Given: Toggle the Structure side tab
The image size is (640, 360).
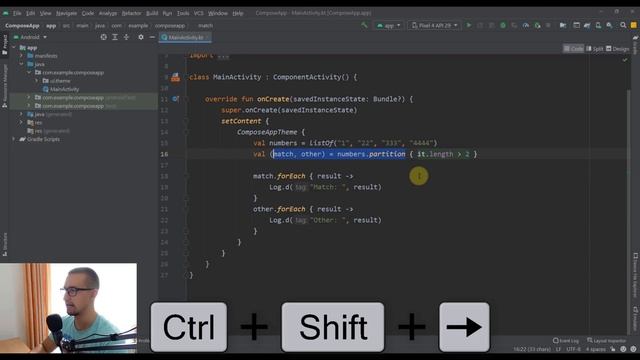Looking at the screenshot, I should (4, 244).
